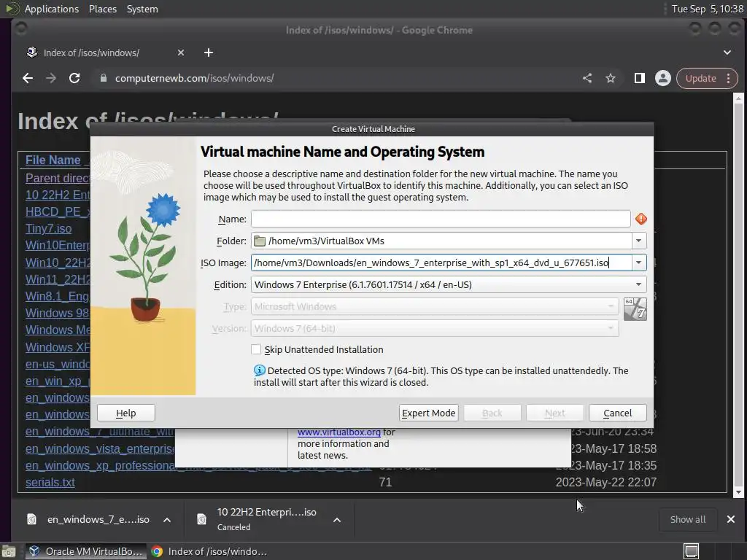Open the Places menu

tap(103, 9)
